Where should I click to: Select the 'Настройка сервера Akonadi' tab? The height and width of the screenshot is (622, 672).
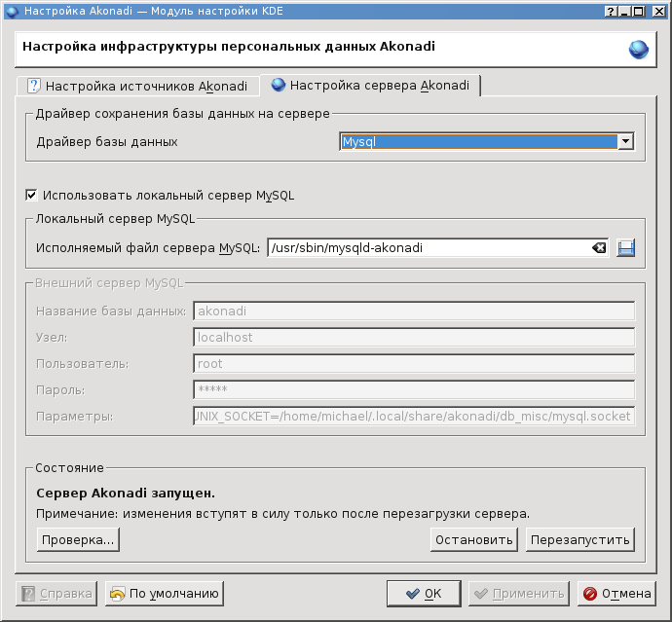coord(370,86)
